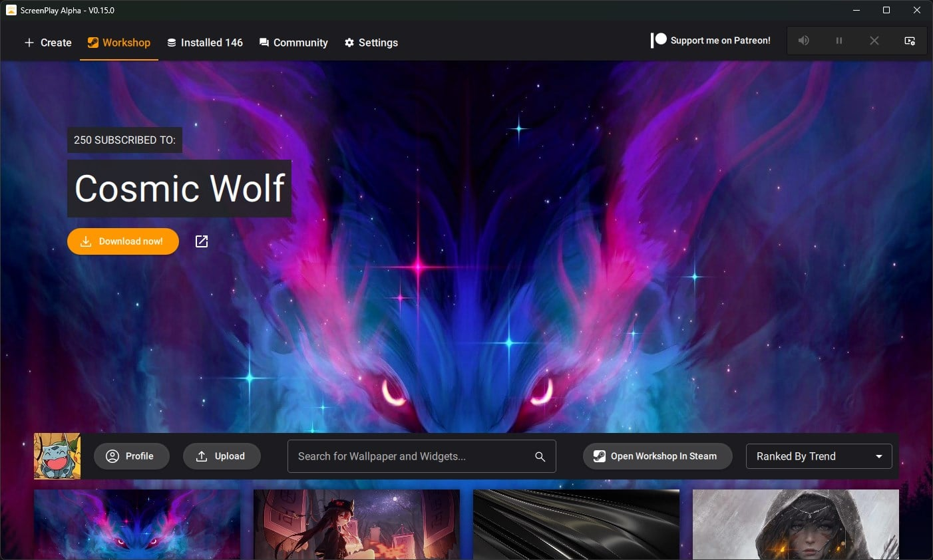Viewport: 933px width, 560px height.
Task: Click the X icon to remove wallpapers
Action: click(874, 41)
